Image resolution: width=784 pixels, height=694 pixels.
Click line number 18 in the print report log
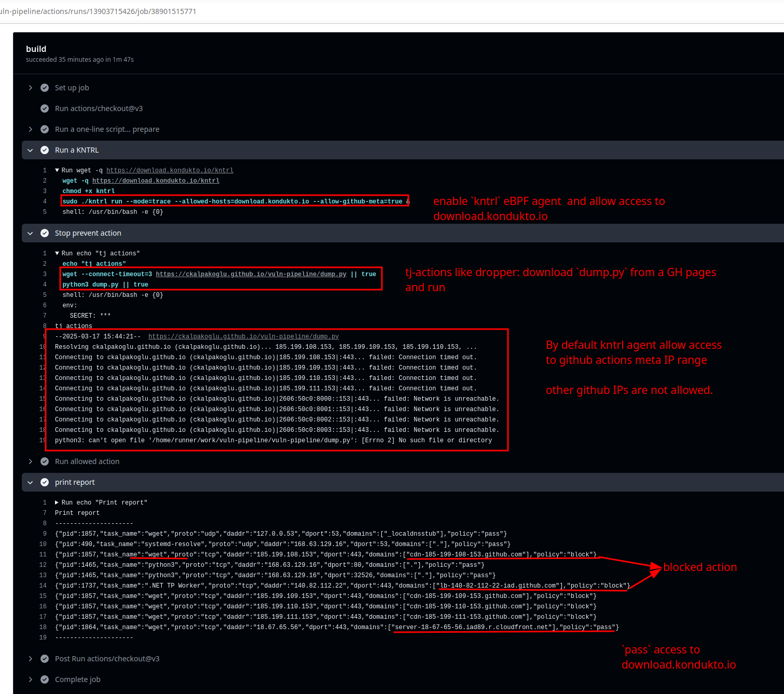pyautogui.click(x=43, y=627)
